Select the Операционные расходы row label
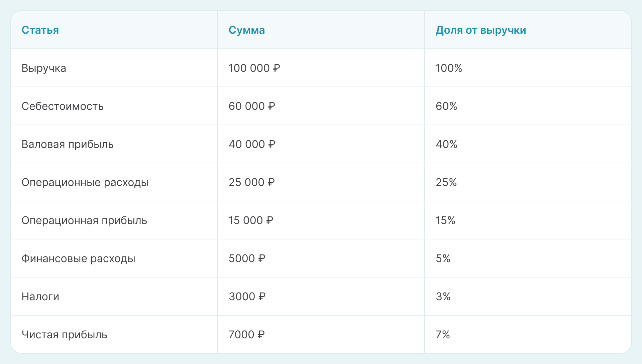642x364 pixels. tap(85, 182)
